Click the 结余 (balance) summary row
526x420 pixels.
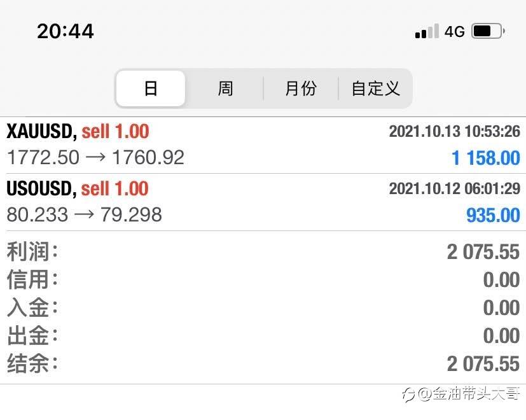263,363
